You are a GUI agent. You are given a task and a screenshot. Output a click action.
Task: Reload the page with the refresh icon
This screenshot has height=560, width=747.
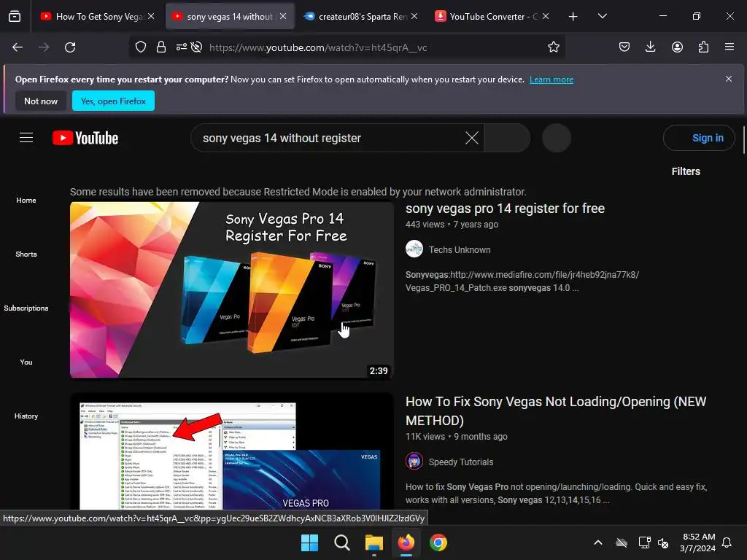pyautogui.click(x=70, y=47)
